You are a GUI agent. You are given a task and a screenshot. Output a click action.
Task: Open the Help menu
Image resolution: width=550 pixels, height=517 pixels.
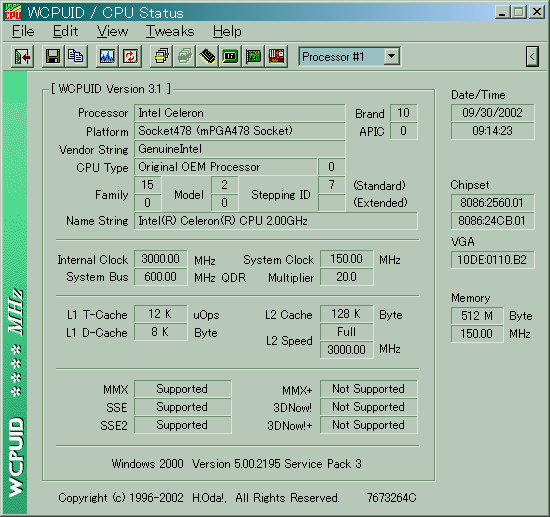tap(227, 32)
